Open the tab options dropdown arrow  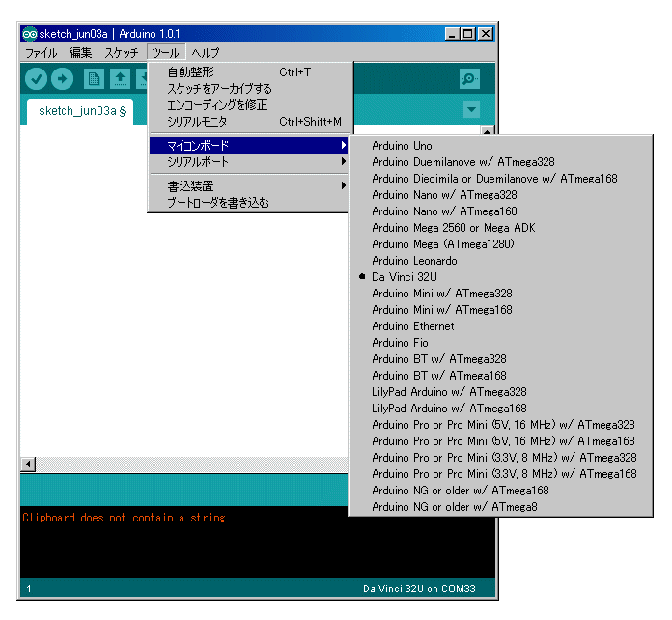click(471, 109)
